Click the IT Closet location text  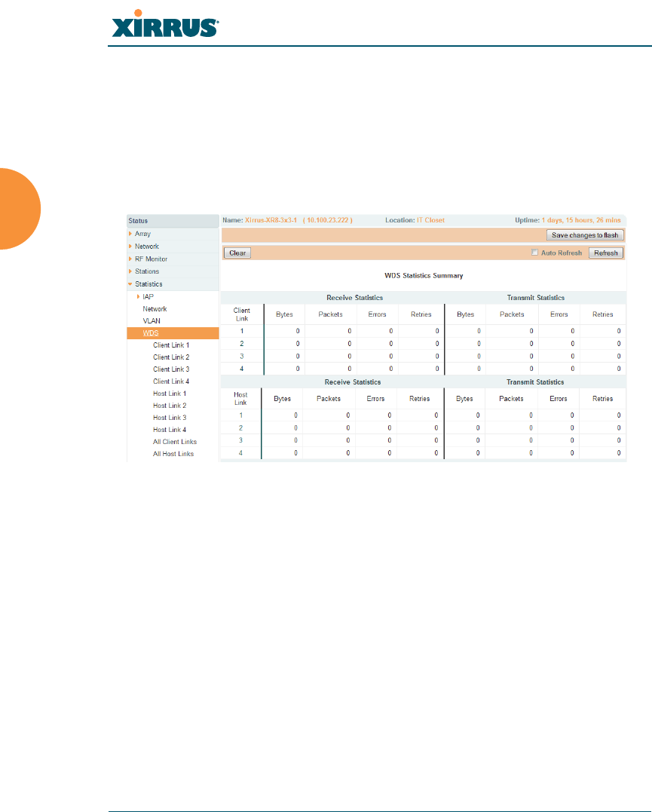[x=431, y=220]
